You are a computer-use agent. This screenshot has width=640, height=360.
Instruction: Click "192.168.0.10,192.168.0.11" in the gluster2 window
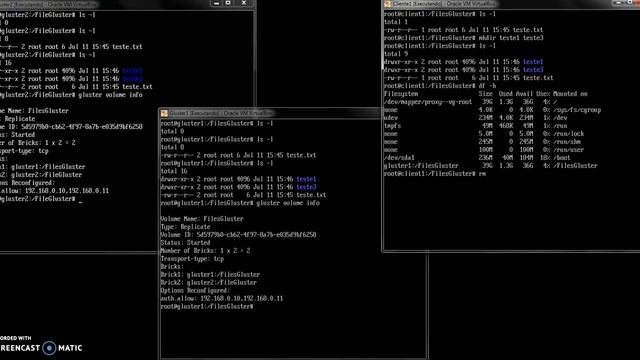point(67,191)
